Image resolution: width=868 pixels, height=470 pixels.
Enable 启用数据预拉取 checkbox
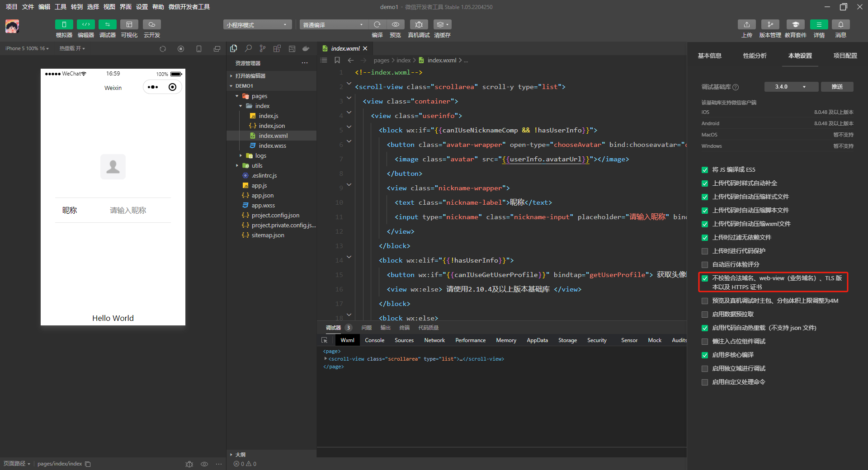click(704, 315)
